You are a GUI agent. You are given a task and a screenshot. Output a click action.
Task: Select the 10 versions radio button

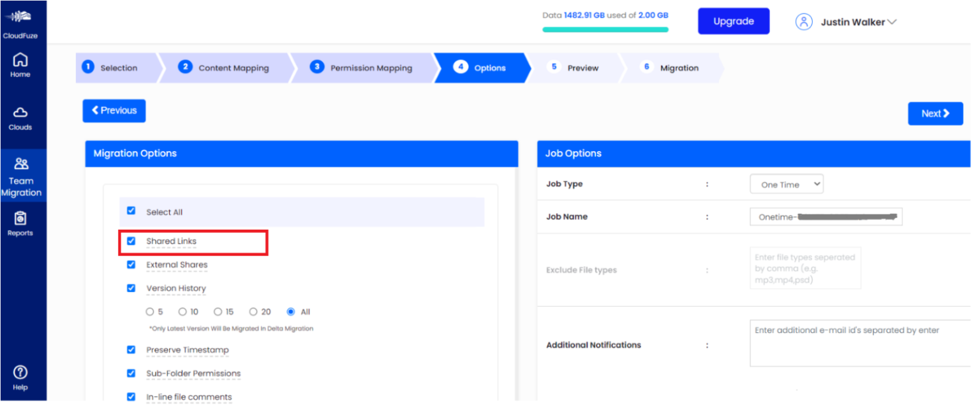coord(182,312)
